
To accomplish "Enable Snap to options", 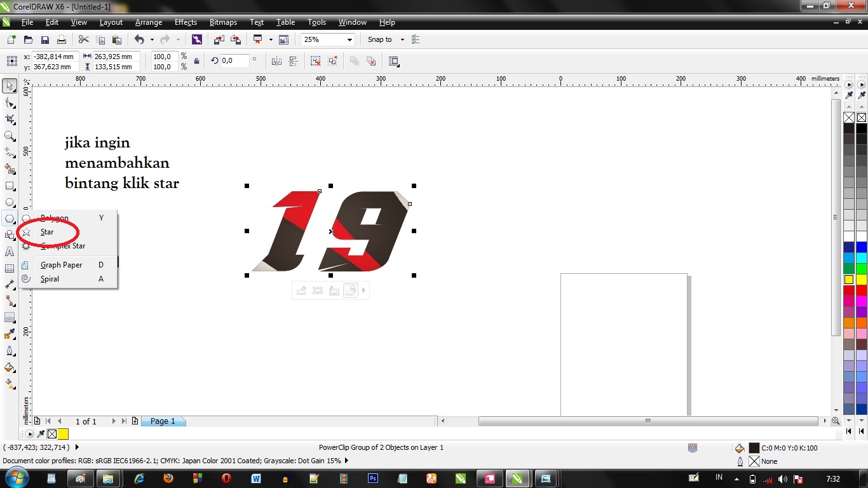I will (379, 39).
